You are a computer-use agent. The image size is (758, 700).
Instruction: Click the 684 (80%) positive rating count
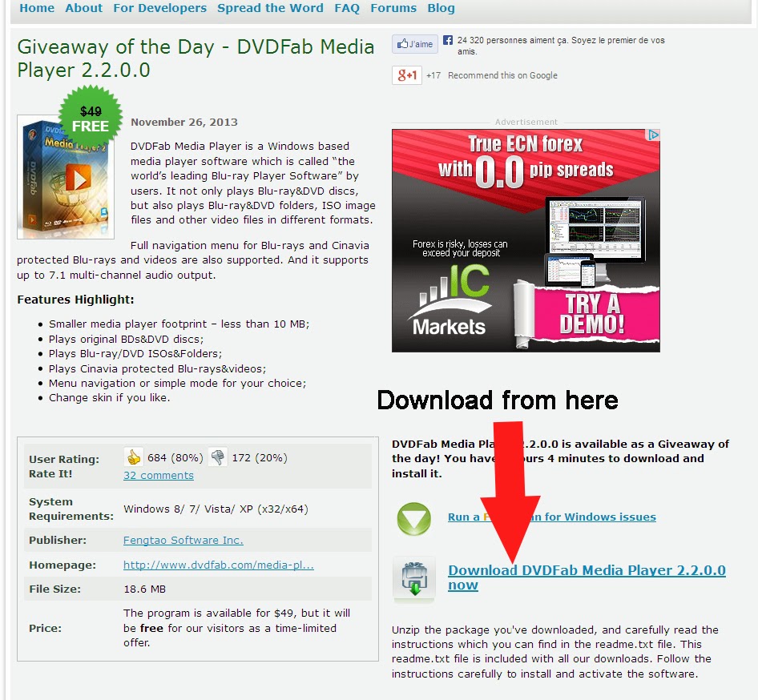175,457
